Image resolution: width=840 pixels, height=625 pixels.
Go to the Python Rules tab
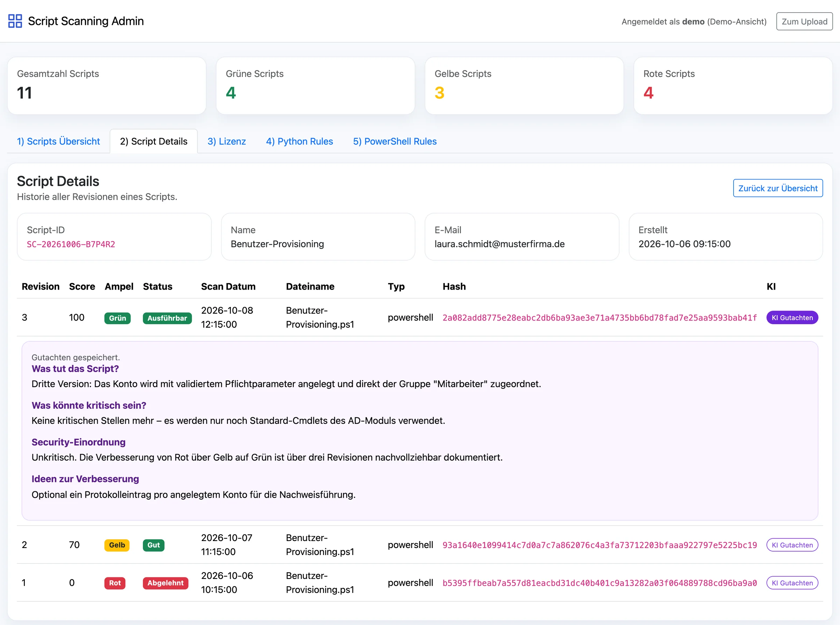click(300, 141)
